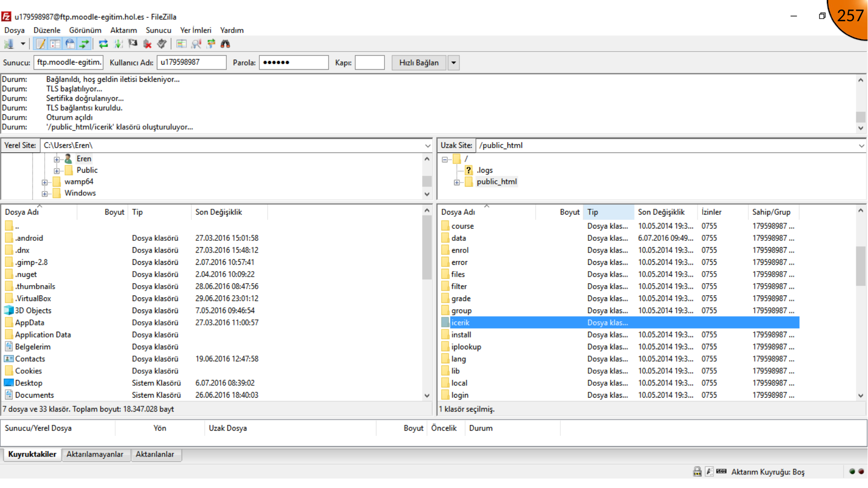Open the Yerel Site path dropdown
The width and height of the screenshot is (868, 488).
[x=427, y=145]
